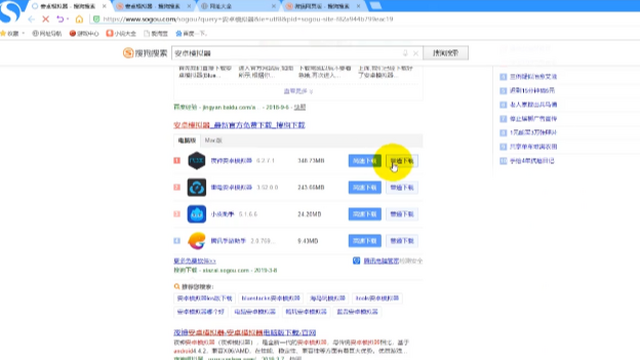The image size is (640, 360).
Task: Click the Sogou search button
Action: 446,53
